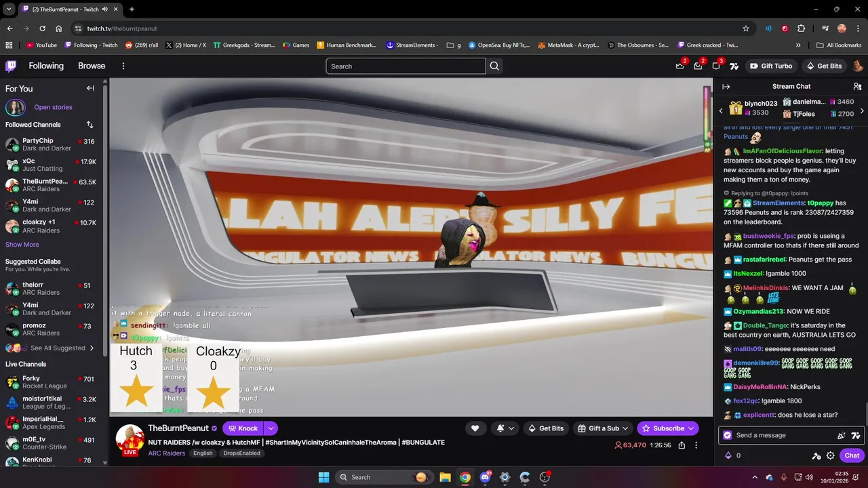Screen dimensions: 868x488
Task: Send message with the Chat button
Action: [x=852, y=455]
